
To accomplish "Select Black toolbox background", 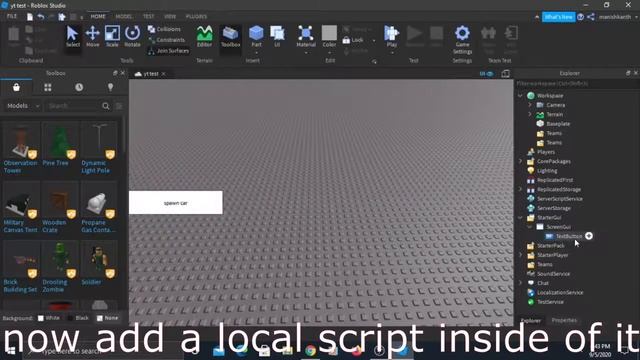I will (78, 318).
